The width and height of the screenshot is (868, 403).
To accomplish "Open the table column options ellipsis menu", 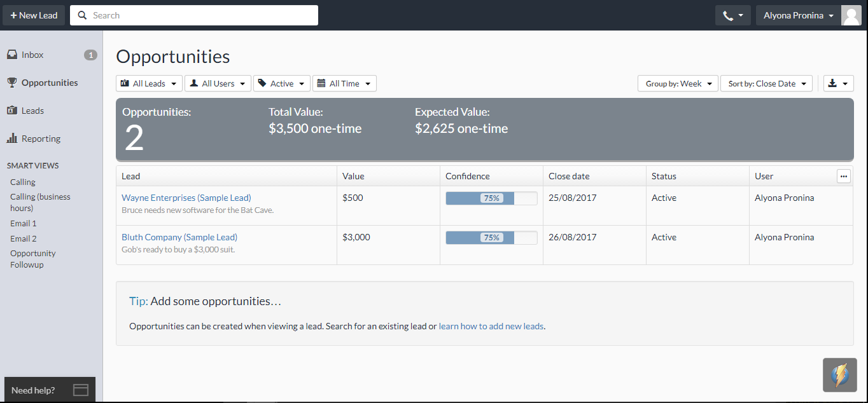I will (843, 176).
